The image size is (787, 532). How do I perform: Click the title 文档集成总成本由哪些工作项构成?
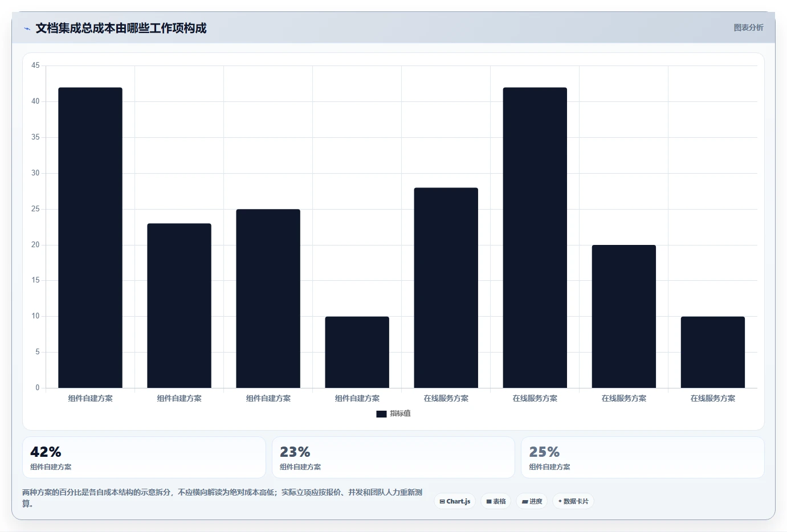(x=121, y=28)
